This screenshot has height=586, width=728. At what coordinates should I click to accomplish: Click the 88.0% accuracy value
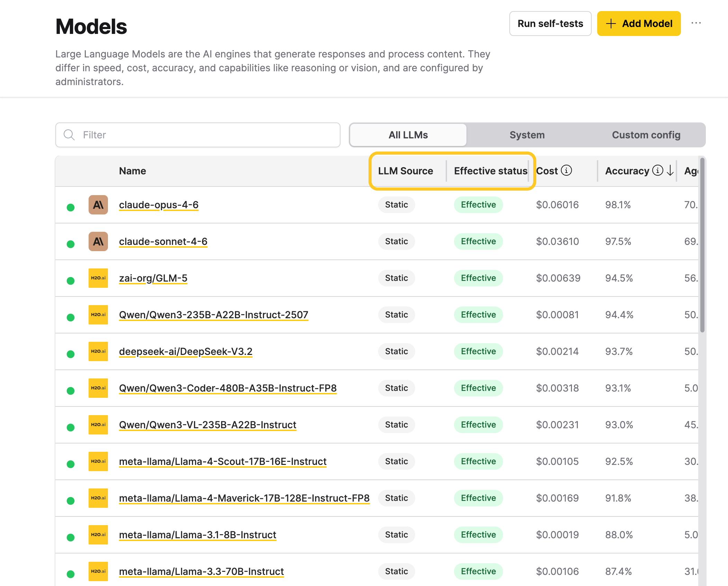619,535
